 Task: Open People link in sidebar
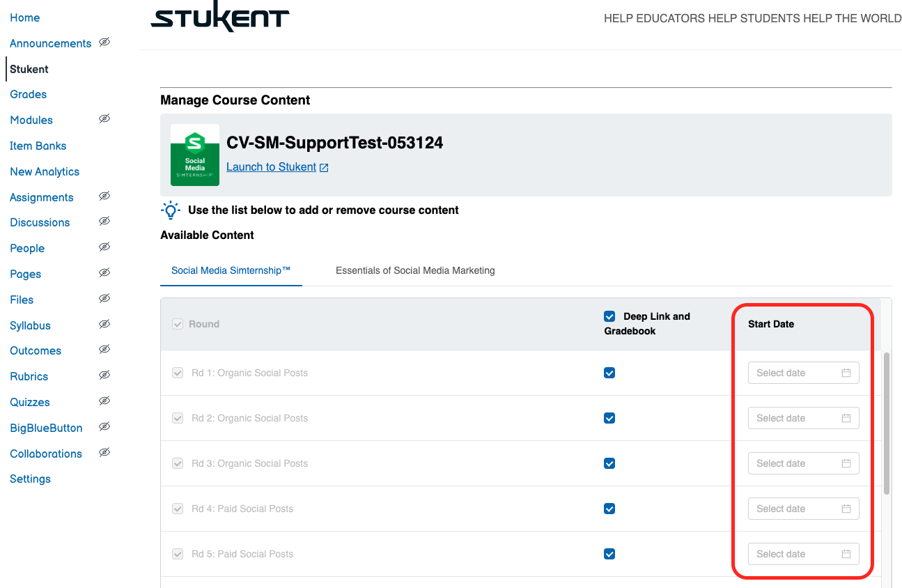tap(27, 248)
